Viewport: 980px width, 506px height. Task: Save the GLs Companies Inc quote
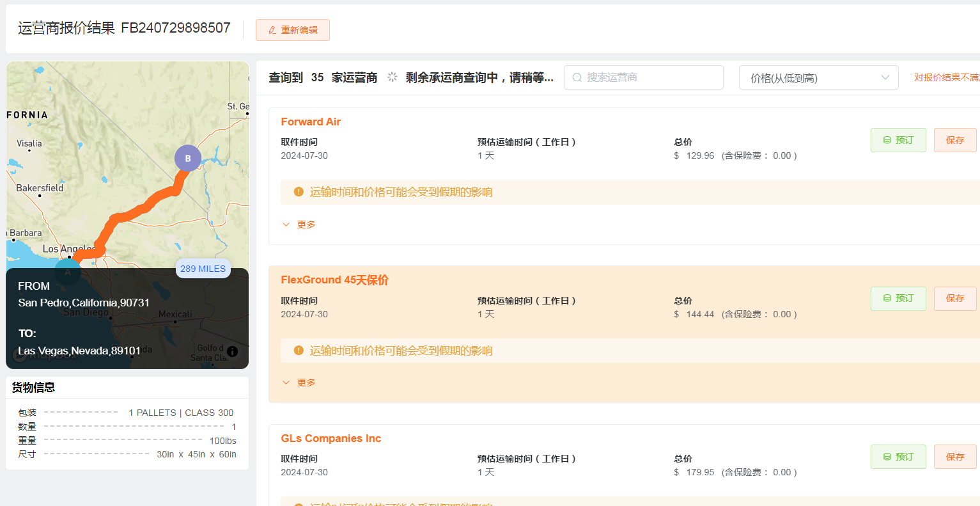pyautogui.click(x=954, y=457)
